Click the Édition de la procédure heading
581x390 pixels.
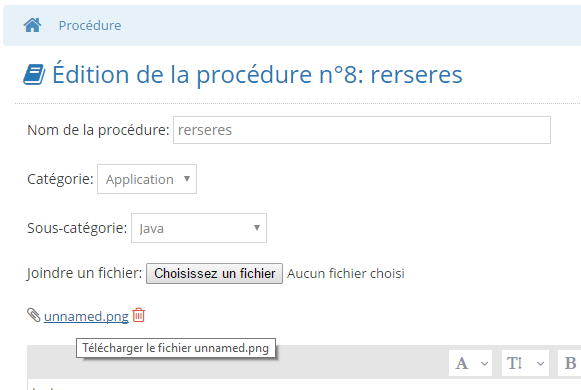coord(258,74)
